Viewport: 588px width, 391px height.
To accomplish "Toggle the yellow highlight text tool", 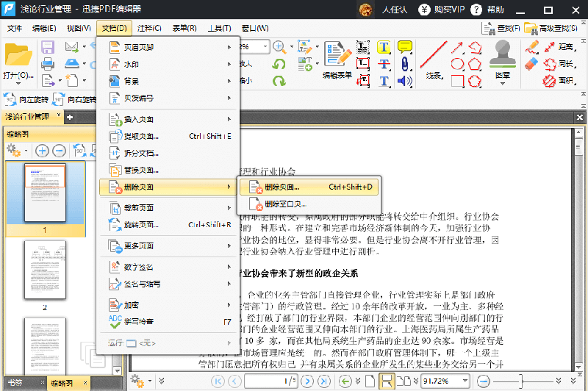I will pos(384,47).
